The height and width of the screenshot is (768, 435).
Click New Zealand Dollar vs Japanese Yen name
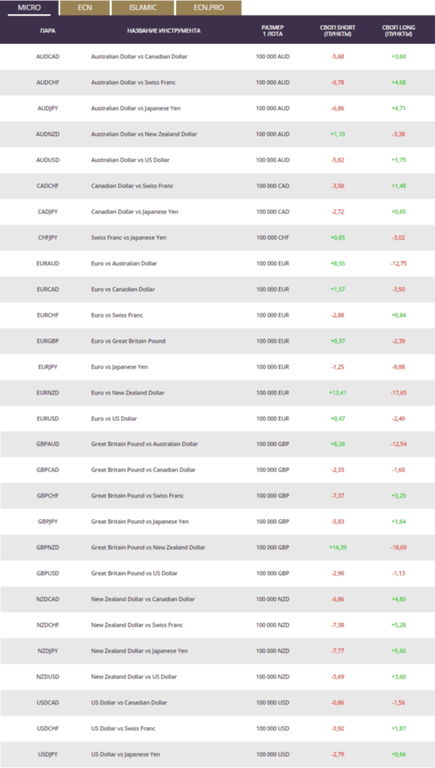[140, 651]
